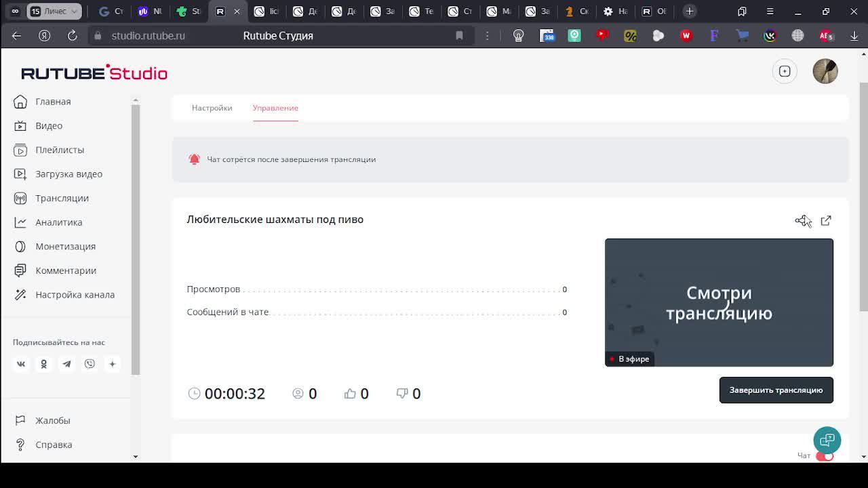868x488 pixels.
Task: Click the Смотри трансляцию preview thumbnail
Action: [x=719, y=302]
